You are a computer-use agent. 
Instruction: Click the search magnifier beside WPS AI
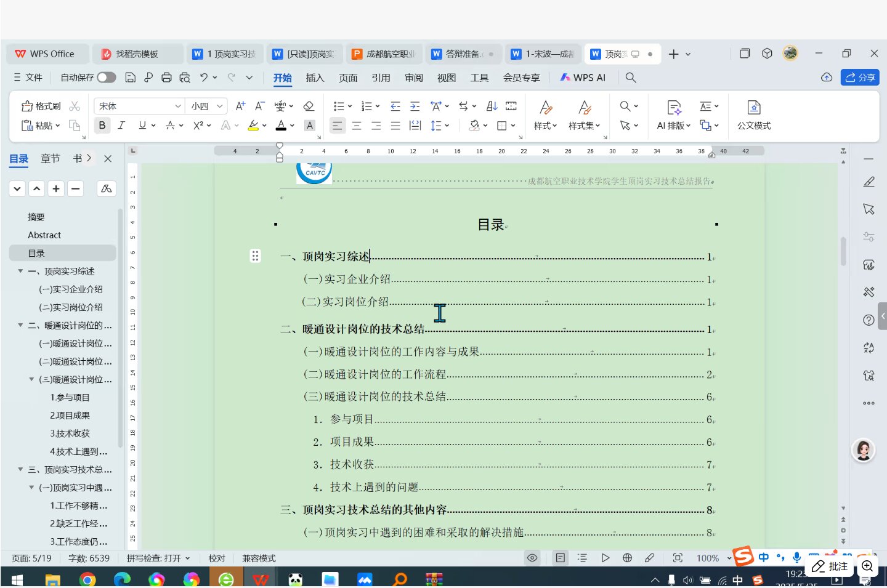(631, 78)
